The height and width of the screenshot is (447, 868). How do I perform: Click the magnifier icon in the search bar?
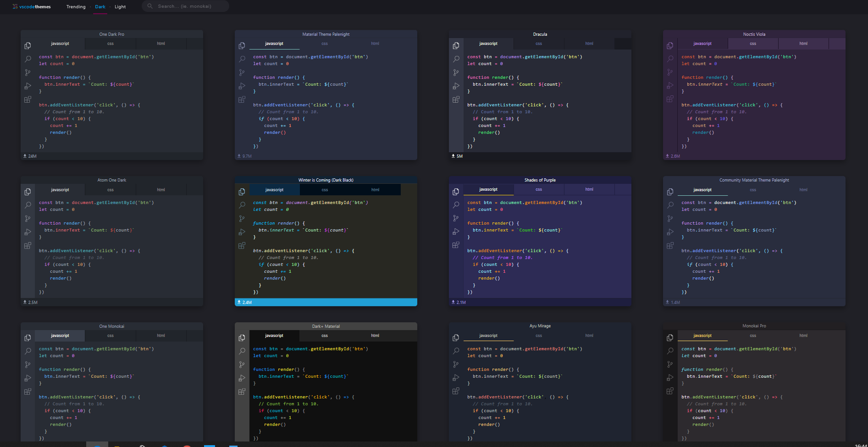tap(149, 6)
